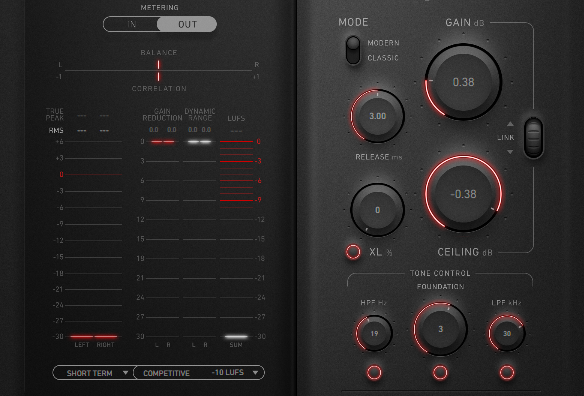Toggle the ring button under LPF knob

click(507, 372)
